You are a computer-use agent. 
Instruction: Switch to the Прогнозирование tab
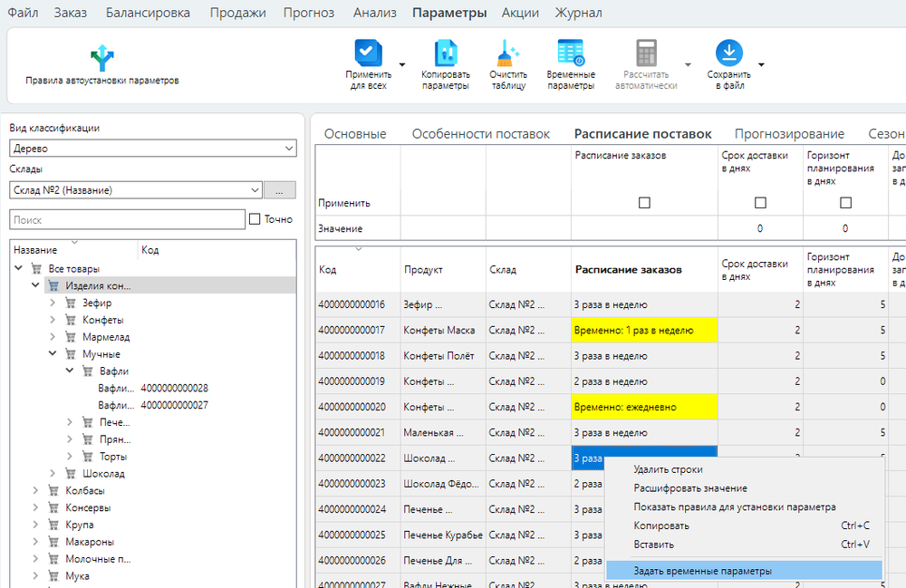789,134
